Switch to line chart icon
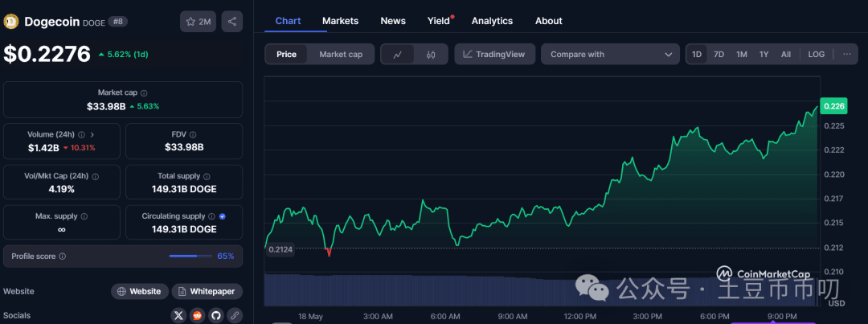This screenshot has height=324, width=868. (398, 55)
